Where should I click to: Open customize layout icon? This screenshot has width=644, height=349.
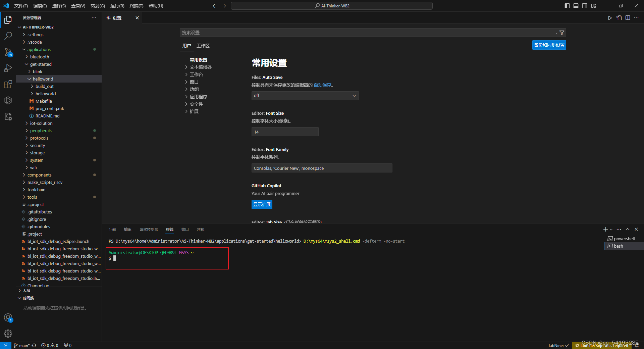594,6
